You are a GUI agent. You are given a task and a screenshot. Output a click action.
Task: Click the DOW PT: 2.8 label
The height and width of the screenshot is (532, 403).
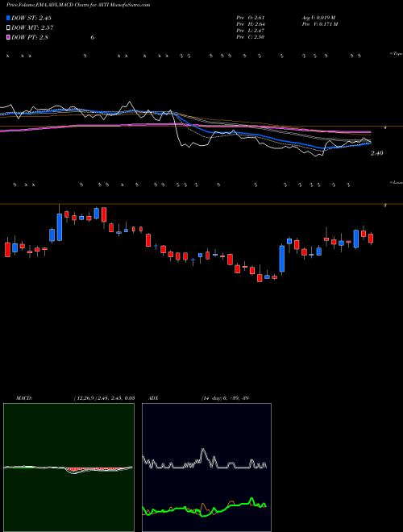click(x=30, y=37)
